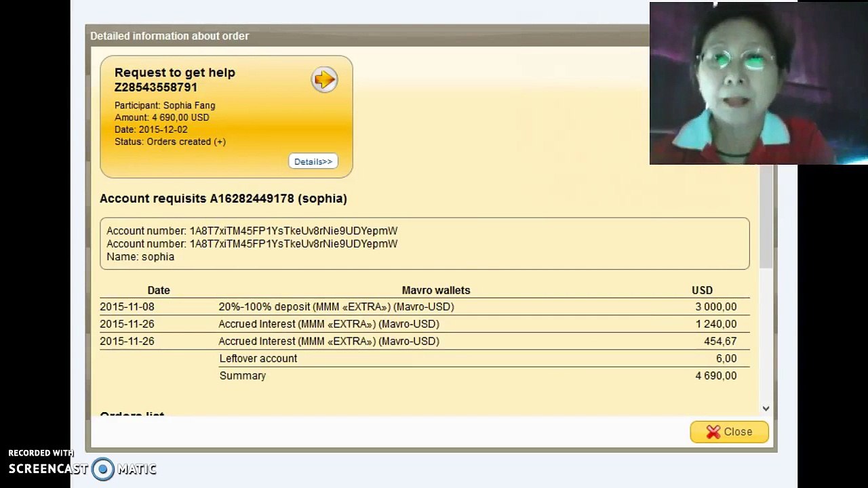
Task: Click the 3 000,00 USD amount
Action: (715, 307)
